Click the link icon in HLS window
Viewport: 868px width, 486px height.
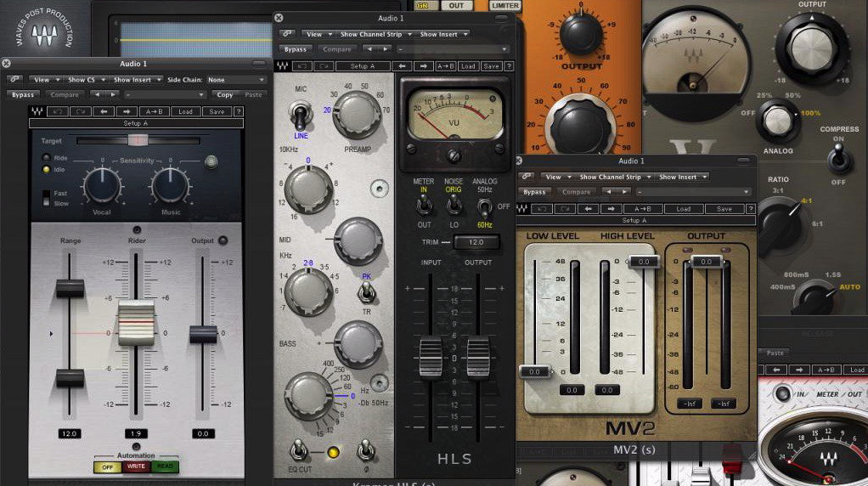(287, 34)
